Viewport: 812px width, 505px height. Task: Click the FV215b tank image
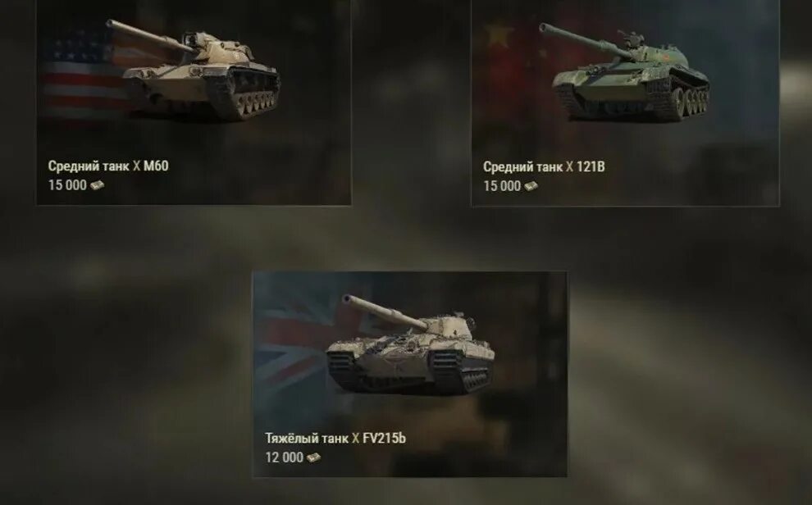click(x=410, y=345)
